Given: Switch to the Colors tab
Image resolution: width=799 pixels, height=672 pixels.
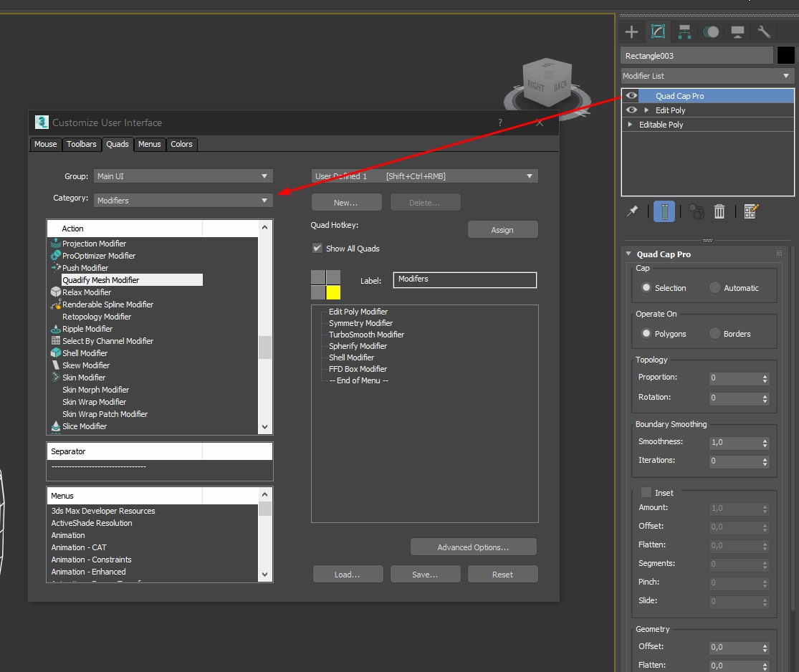Looking at the screenshot, I should click(181, 144).
